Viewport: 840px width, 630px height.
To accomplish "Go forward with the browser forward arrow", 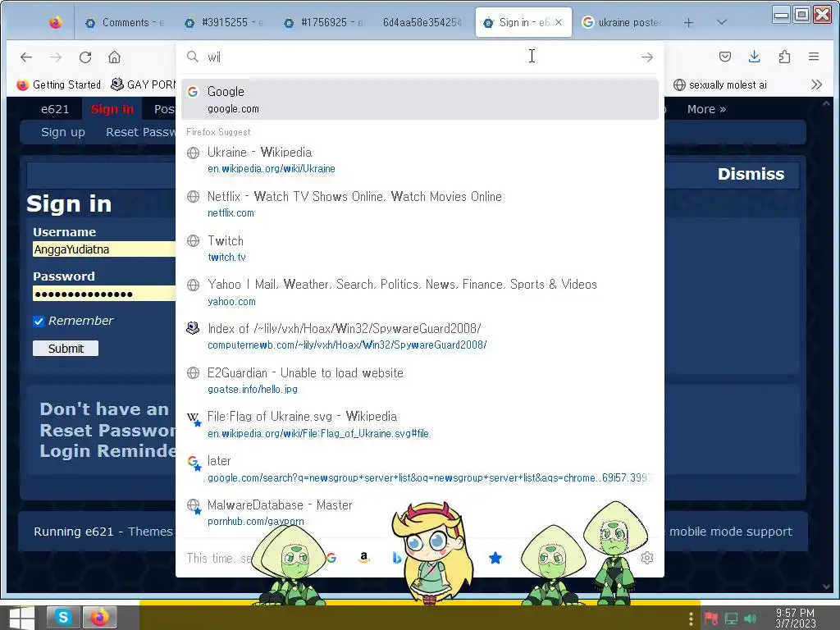I will [x=56, y=57].
